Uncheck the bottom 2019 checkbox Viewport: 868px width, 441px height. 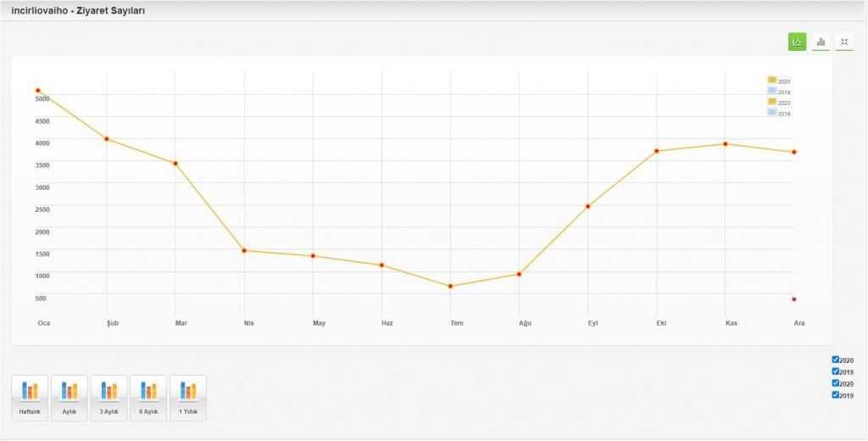pyautogui.click(x=836, y=394)
